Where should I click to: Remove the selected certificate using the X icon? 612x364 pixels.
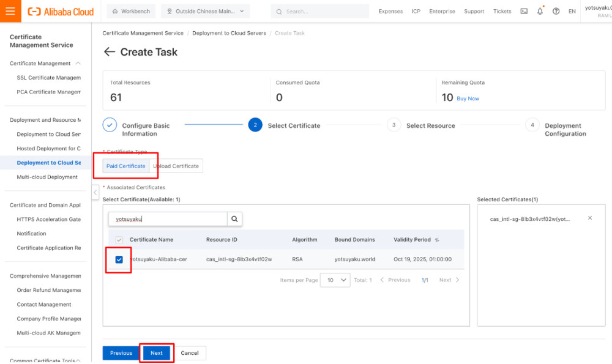(x=589, y=218)
